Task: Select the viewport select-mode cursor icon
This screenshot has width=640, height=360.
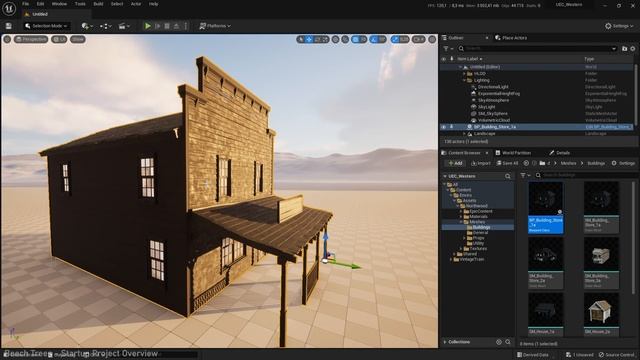Action: [301, 39]
